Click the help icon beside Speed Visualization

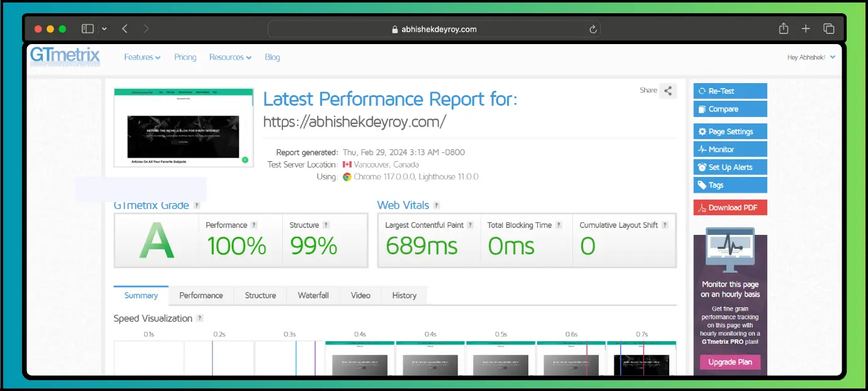click(x=199, y=319)
